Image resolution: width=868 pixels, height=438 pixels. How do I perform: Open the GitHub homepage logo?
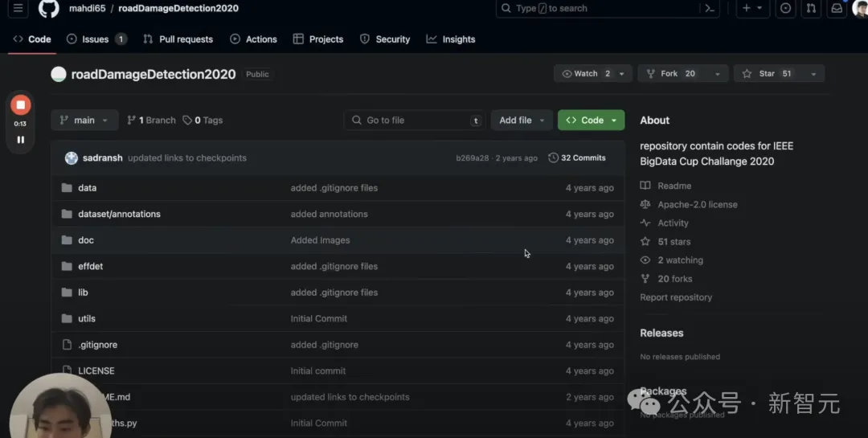click(49, 8)
